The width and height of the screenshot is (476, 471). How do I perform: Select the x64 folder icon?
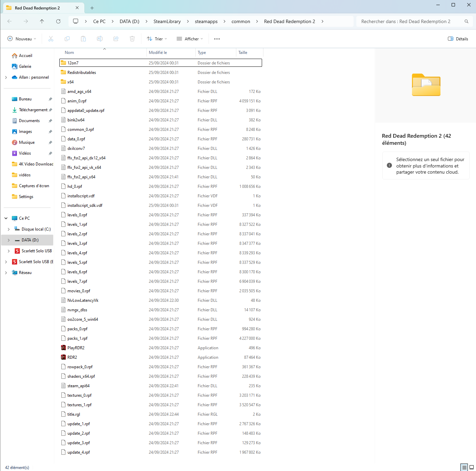click(x=63, y=82)
